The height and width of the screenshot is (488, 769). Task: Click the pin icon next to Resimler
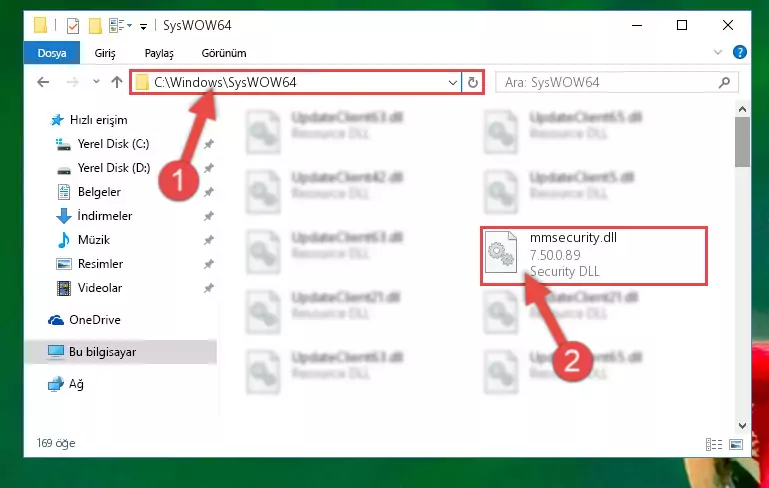tap(209, 264)
